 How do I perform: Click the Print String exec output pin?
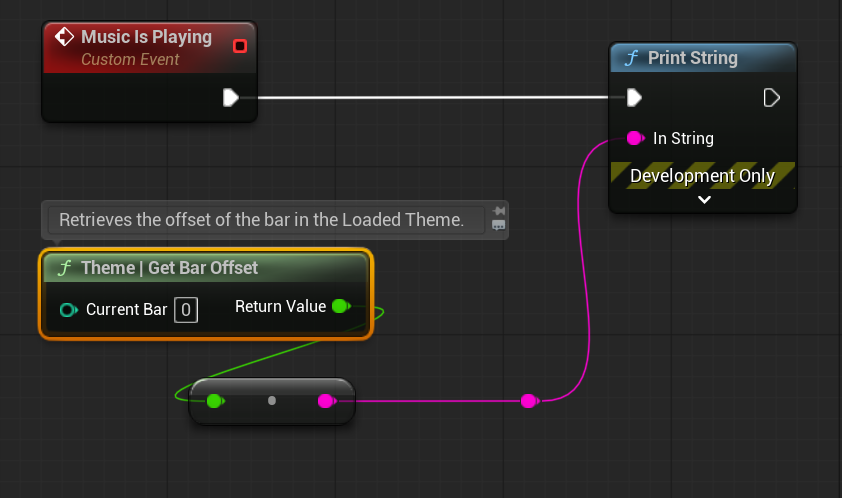point(771,97)
